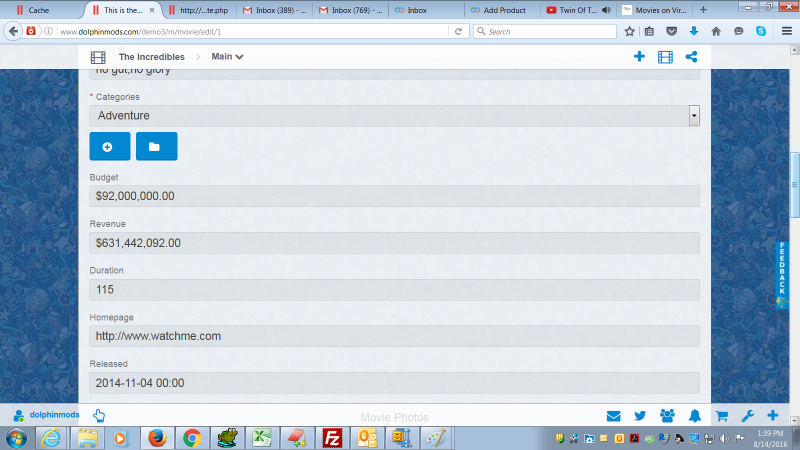Click the reload page icon in address bar
Viewport: 800px width, 450px height.
[x=458, y=31]
